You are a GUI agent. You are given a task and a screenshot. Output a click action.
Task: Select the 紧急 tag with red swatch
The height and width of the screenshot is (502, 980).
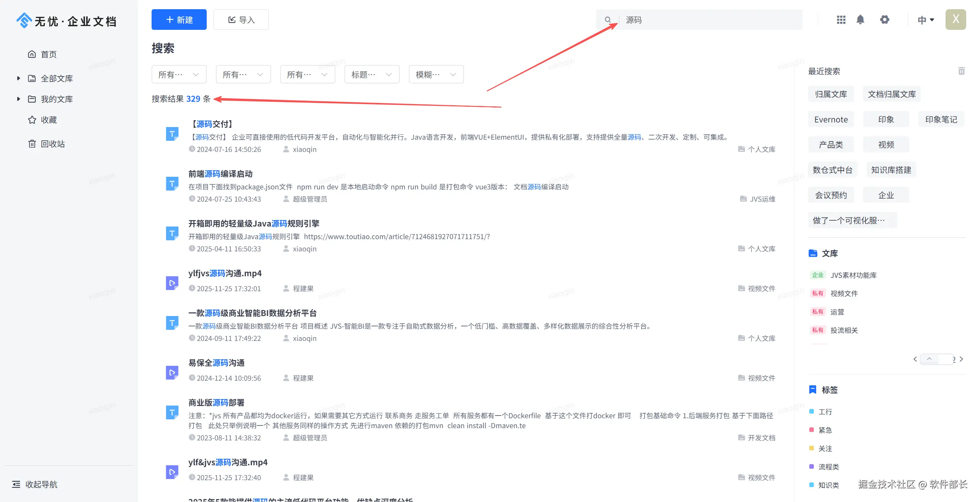(x=825, y=430)
